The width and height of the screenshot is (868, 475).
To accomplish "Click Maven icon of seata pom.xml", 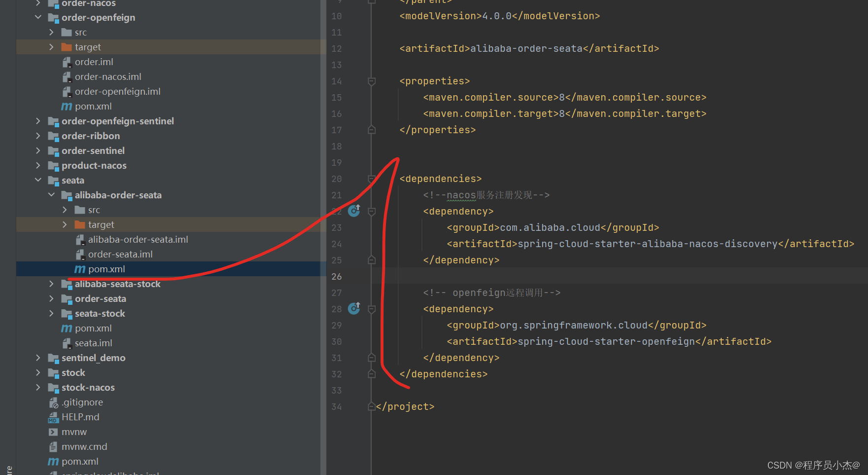I will pos(67,329).
